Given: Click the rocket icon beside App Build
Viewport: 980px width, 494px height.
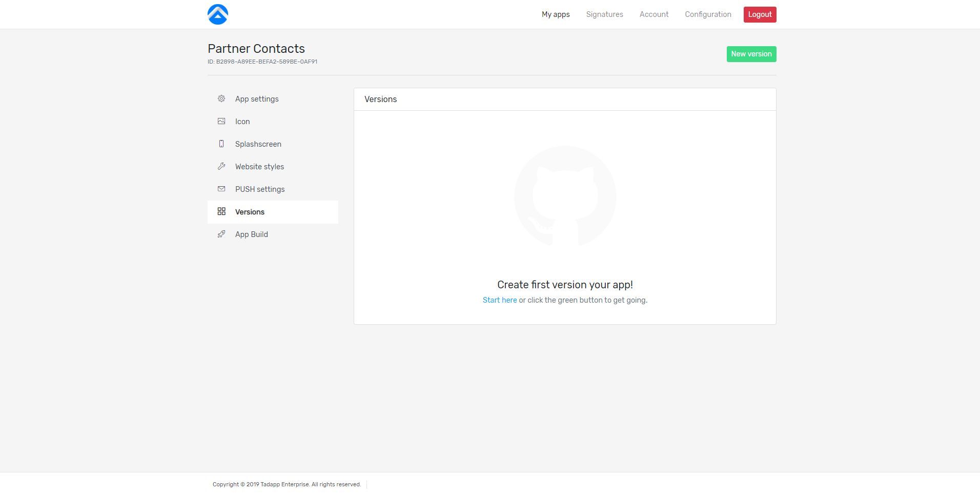Looking at the screenshot, I should click(x=221, y=234).
